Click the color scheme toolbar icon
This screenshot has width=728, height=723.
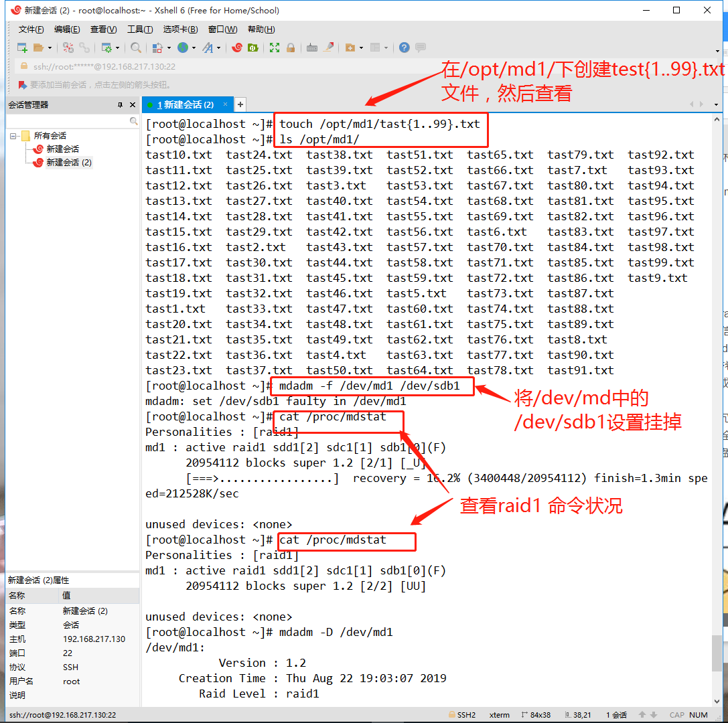[x=157, y=48]
